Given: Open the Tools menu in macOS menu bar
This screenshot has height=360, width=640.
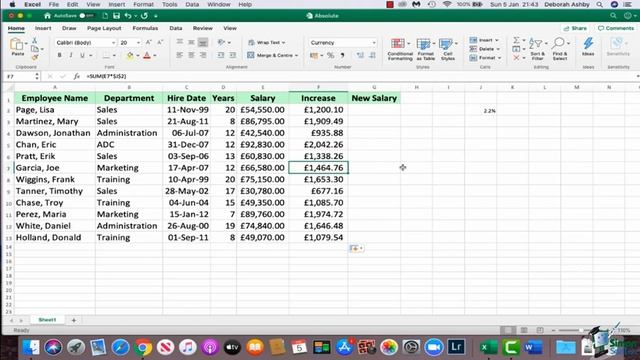Looking at the screenshot, I should pos(169,4).
